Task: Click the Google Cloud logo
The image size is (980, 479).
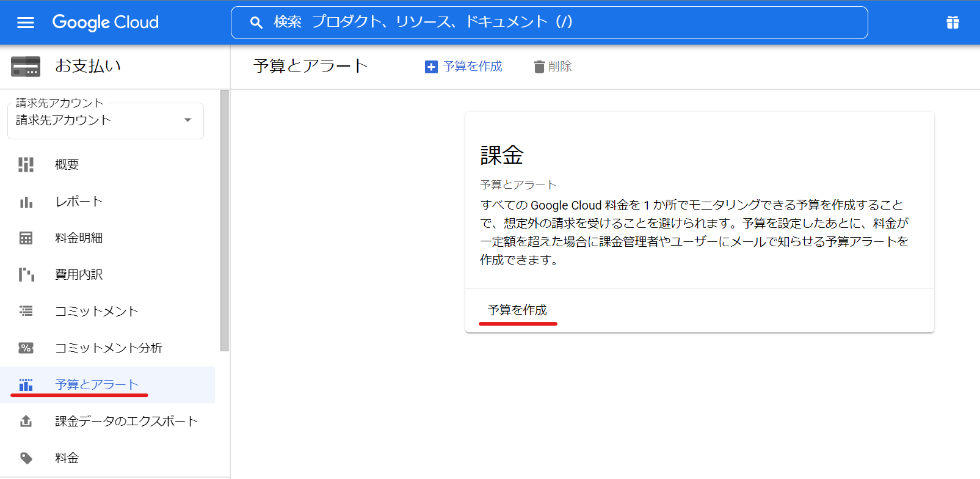Action: 106,23
